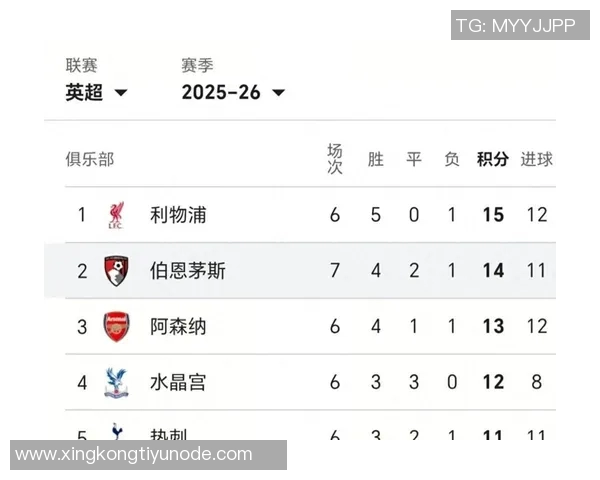Viewport: 600px width, 480px height.
Task: Click the 平 column header
Action: click(414, 159)
